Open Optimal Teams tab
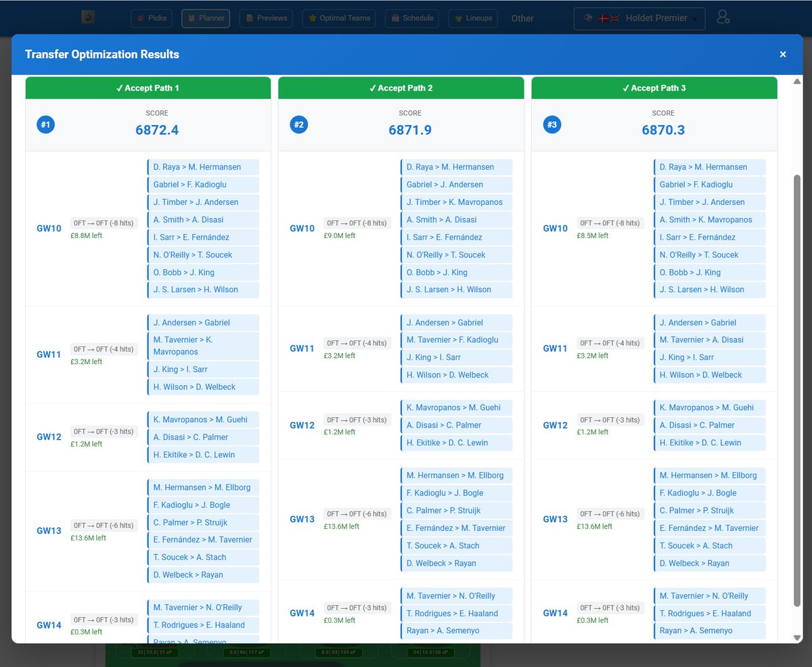The height and width of the screenshot is (667, 812). 339,18
